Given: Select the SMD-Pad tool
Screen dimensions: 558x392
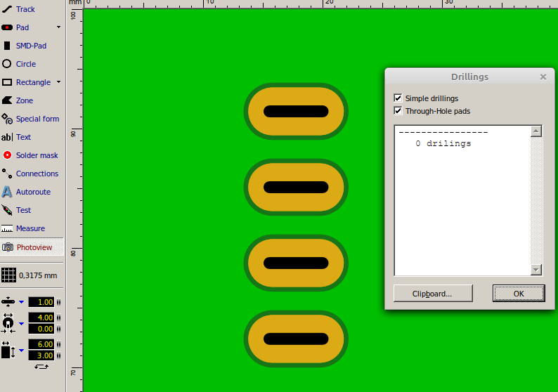Looking at the screenshot, I should [x=30, y=46].
